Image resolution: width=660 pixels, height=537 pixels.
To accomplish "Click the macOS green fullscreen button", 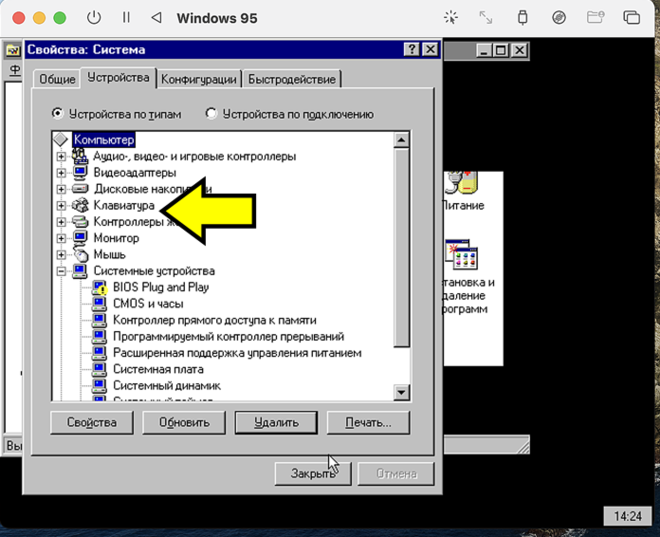I will (60, 18).
